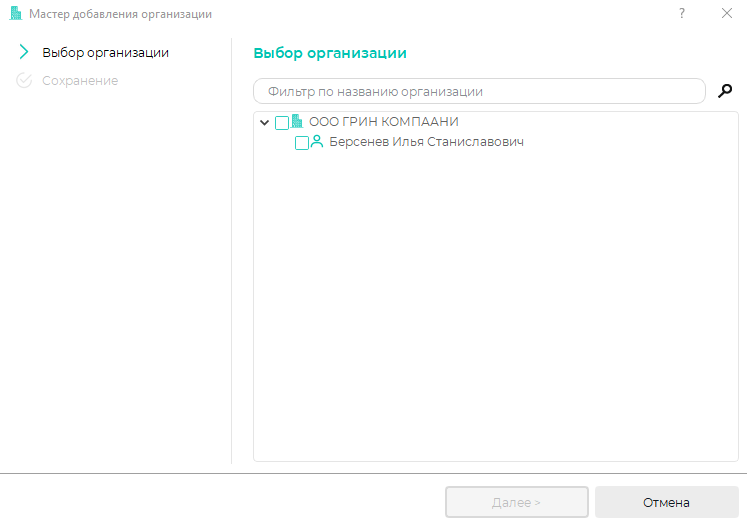Screen dimensions: 747x529
Task: Select the ООО ГРИН КОМПААНИ tree item
Action: [x=383, y=122]
